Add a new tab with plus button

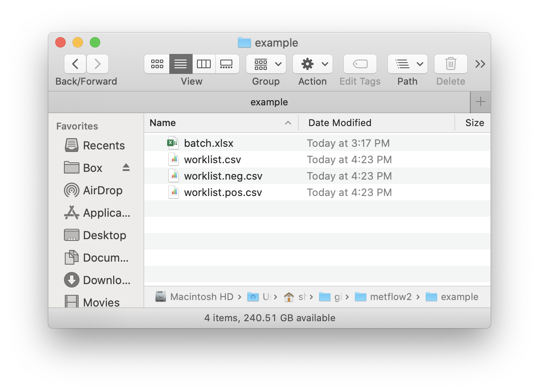pyautogui.click(x=480, y=102)
